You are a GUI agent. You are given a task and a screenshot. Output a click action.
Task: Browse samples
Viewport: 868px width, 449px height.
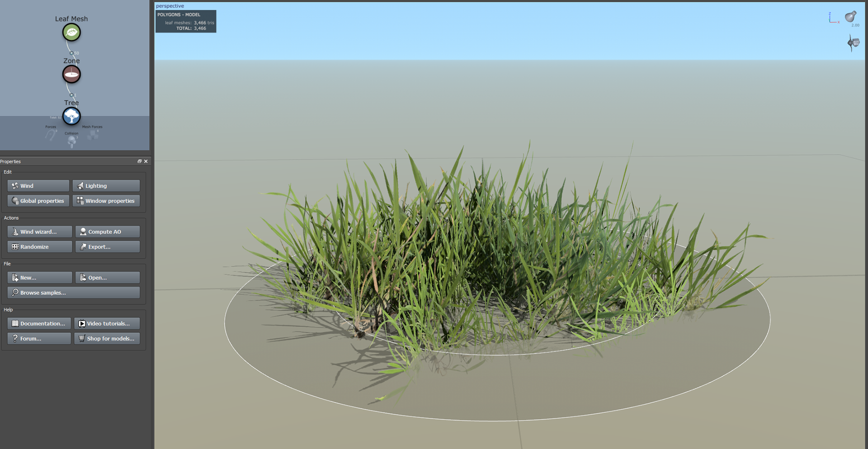point(74,293)
